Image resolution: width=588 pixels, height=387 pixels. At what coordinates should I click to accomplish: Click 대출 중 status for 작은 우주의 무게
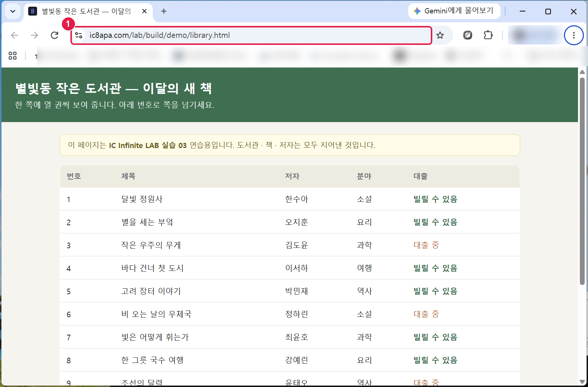[426, 245]
